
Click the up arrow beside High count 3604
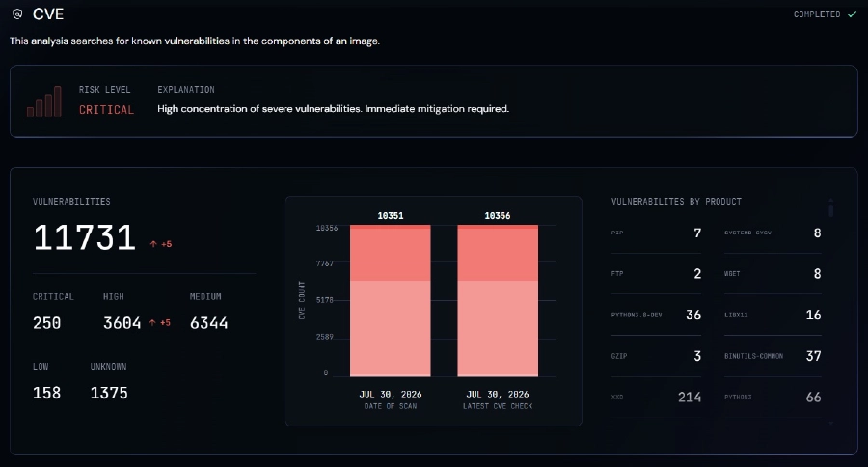pyautogui.click(x=152, y=322)
